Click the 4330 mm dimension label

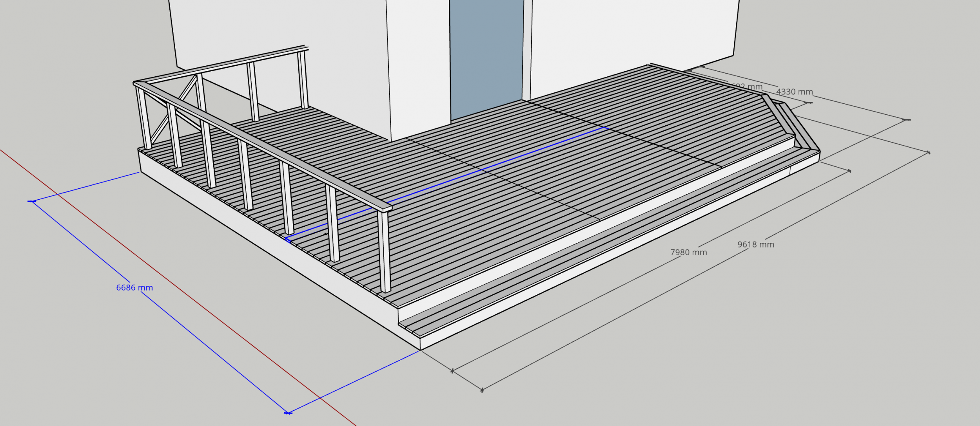point(794,92)
